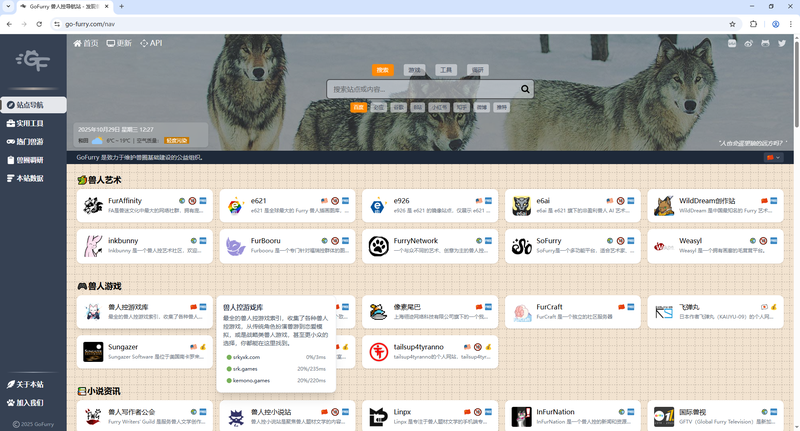Expand the flag language dropdown
The height and width of the screenshot is (431, 800).
pyautogui.click(x=772, y=158)
